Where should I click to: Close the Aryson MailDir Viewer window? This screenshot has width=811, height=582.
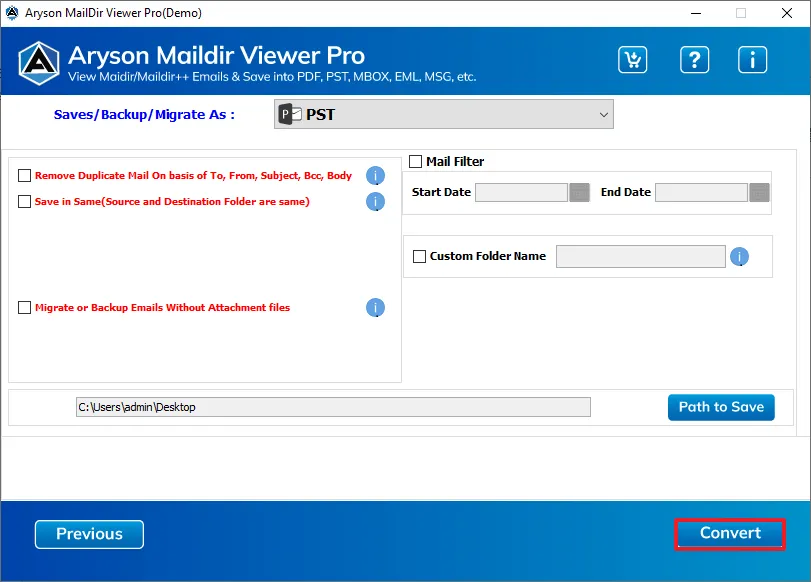(787, 13)
